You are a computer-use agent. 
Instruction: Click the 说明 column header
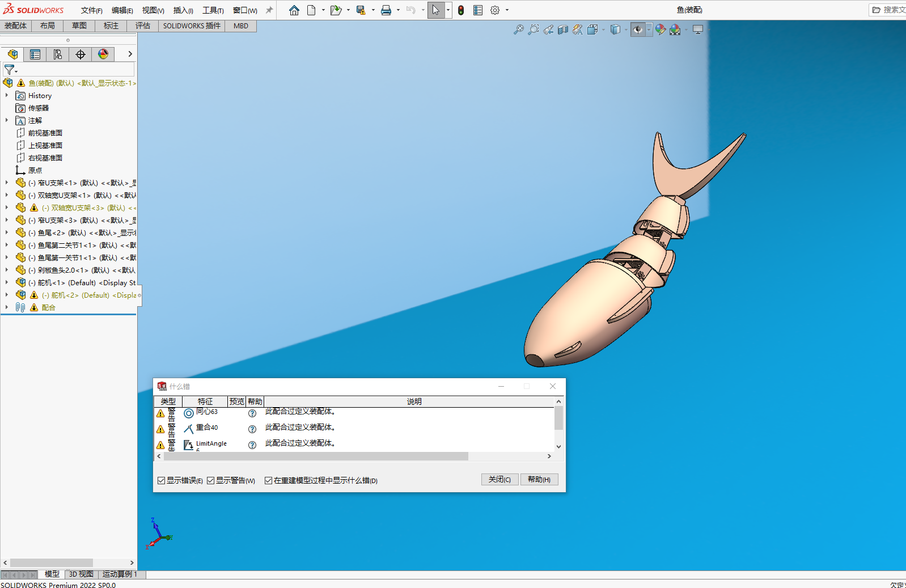[x=414, y=401]
